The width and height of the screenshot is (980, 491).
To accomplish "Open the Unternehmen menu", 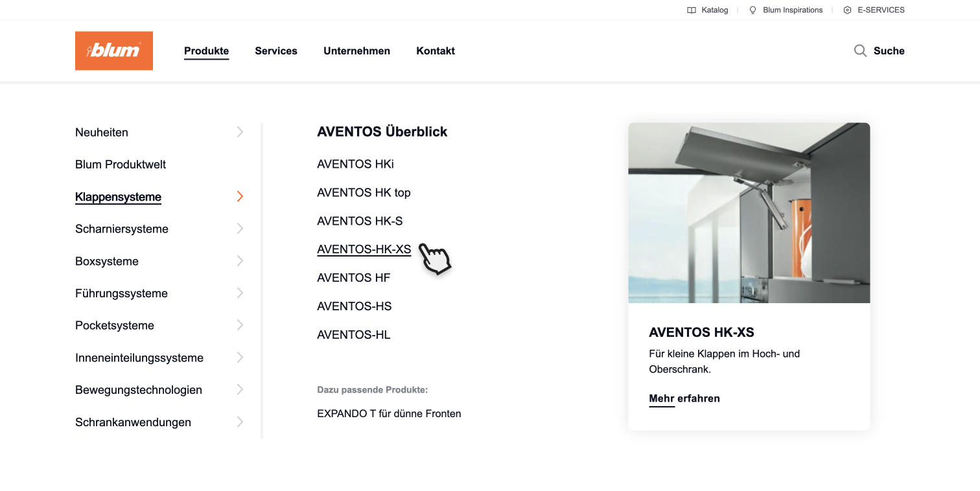I will tap(356, 51).
